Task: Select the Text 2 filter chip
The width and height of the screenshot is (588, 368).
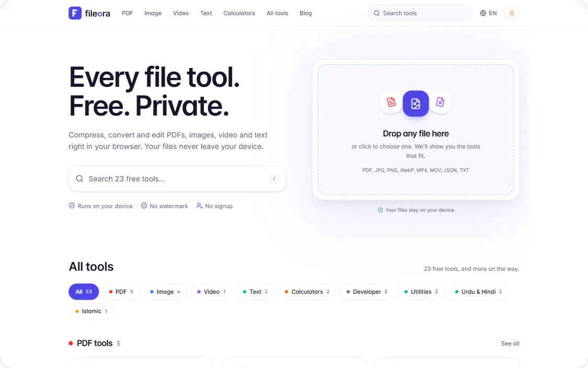Action: pos(256,292)
